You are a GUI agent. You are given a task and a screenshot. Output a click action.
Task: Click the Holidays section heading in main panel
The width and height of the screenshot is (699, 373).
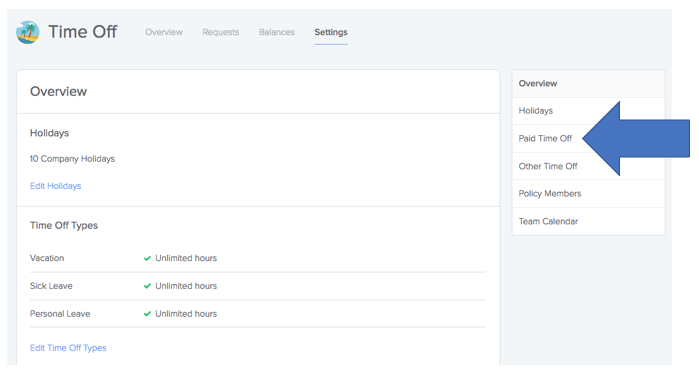coord(49,133)
